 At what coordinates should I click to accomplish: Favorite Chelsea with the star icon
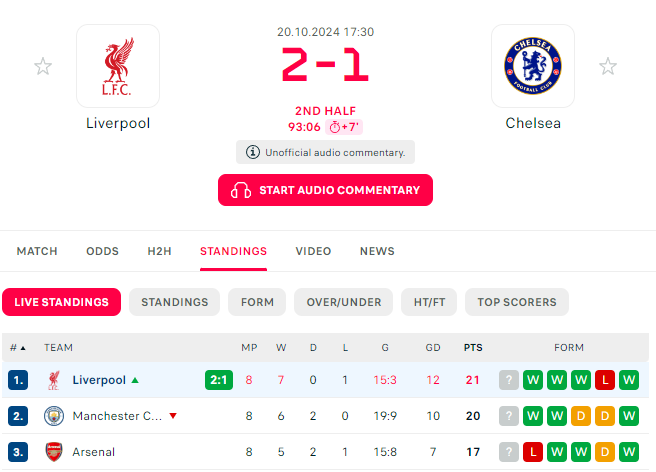coord(607,67)
